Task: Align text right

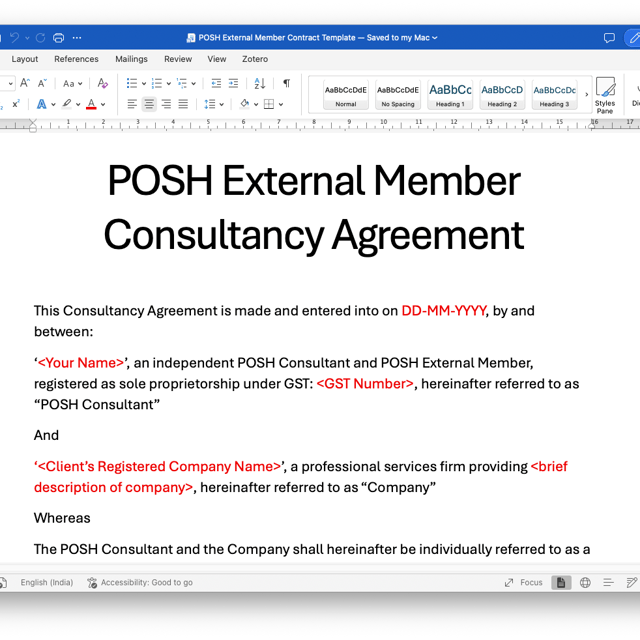Action: coord(166,104)
